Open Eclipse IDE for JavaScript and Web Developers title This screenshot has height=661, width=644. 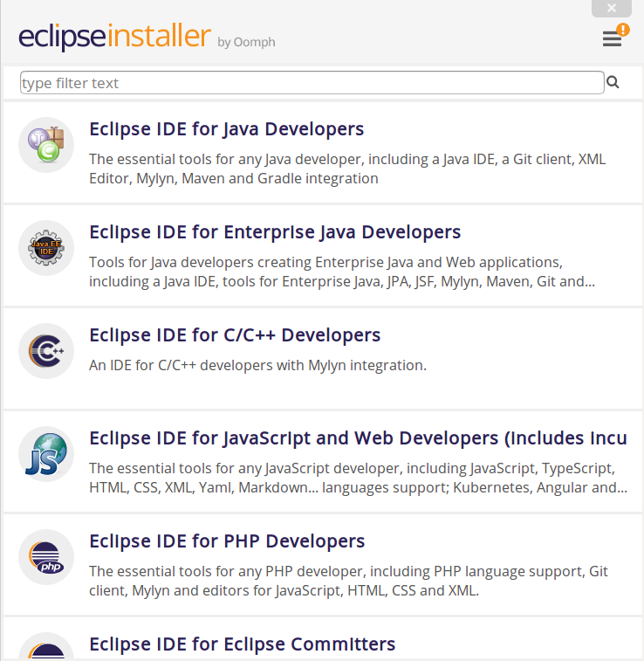(x=358, y=438)
